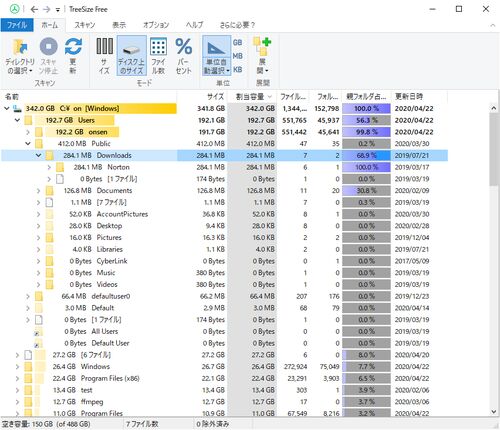Toggle 単位自動選択 unit button
Screen dimensions: 500x430
coord(217,56)
